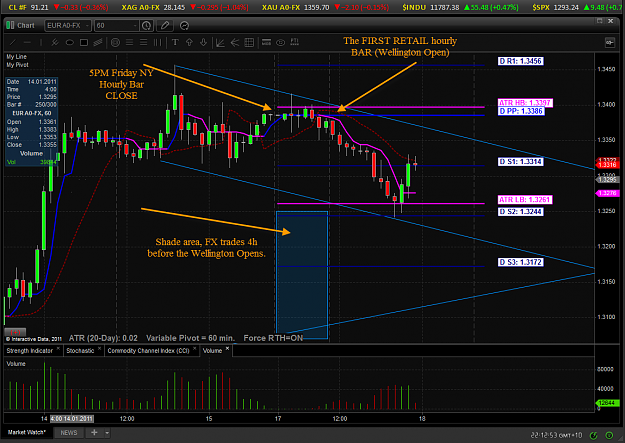Click the (+) expand button at chart bottom-left
Screen dimensions: 625x443
click(x=15, y=332)
